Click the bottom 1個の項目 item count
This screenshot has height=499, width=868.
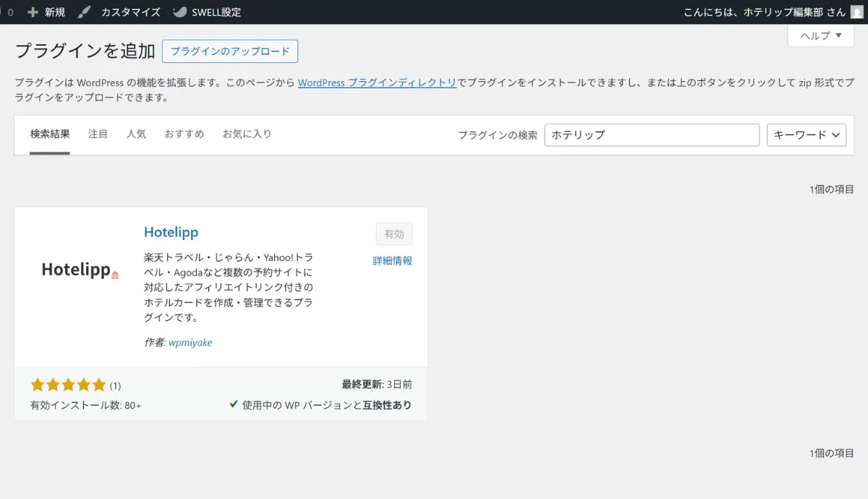[x=832, y=453]
